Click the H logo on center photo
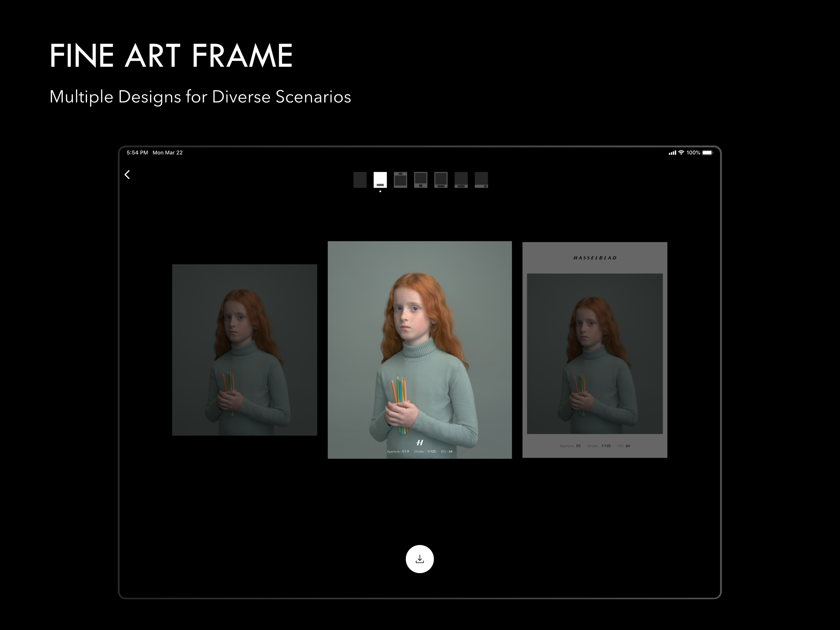 [x=420, y=442]
